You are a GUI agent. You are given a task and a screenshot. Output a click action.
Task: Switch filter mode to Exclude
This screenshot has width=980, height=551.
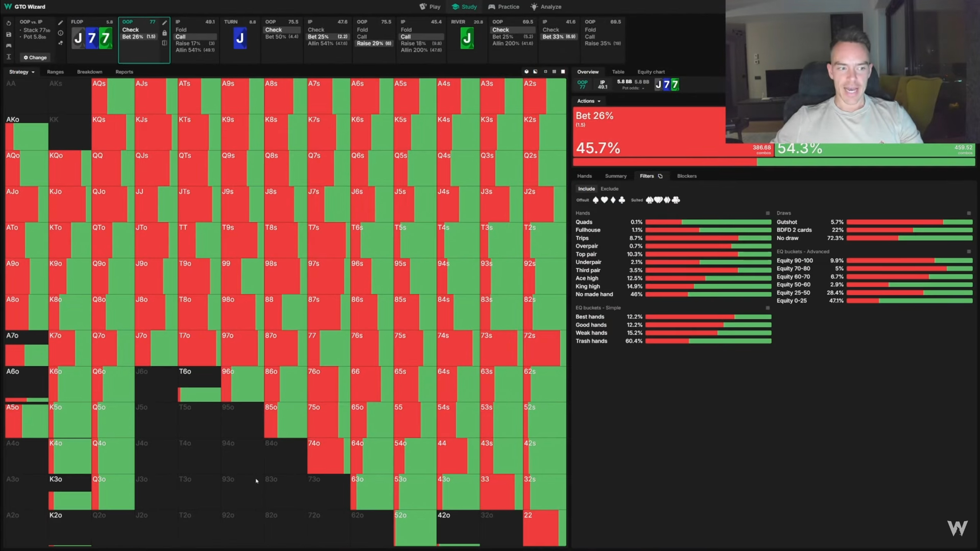click(x=609, y=189)
